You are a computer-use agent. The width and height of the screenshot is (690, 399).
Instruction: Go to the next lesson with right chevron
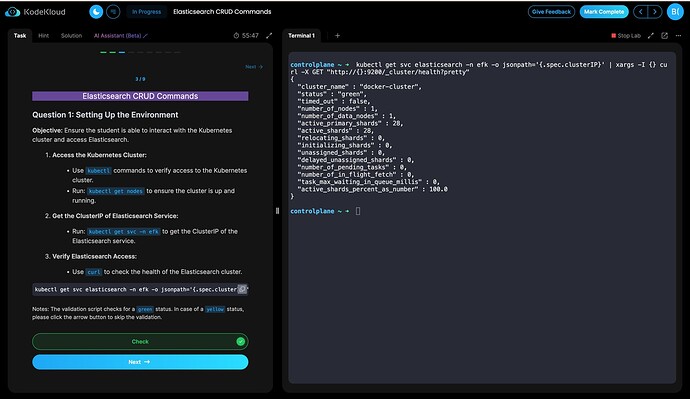point(655,12)
